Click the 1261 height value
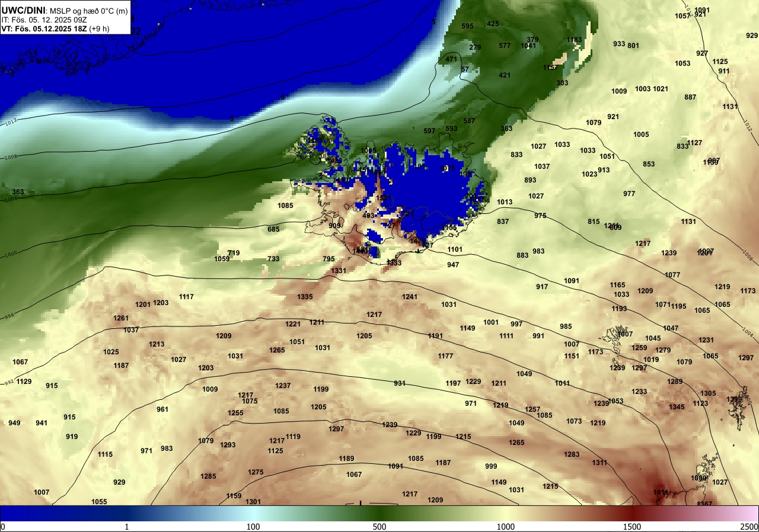 pyautogui.click(x=121, y=318)
